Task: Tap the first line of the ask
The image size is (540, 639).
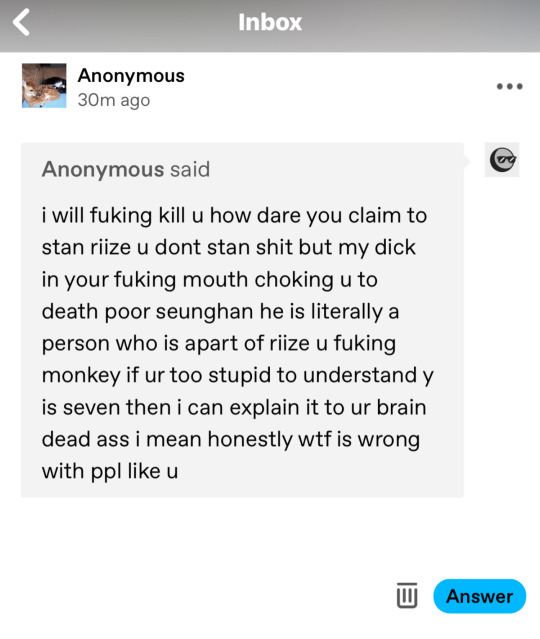Action: 234,215
